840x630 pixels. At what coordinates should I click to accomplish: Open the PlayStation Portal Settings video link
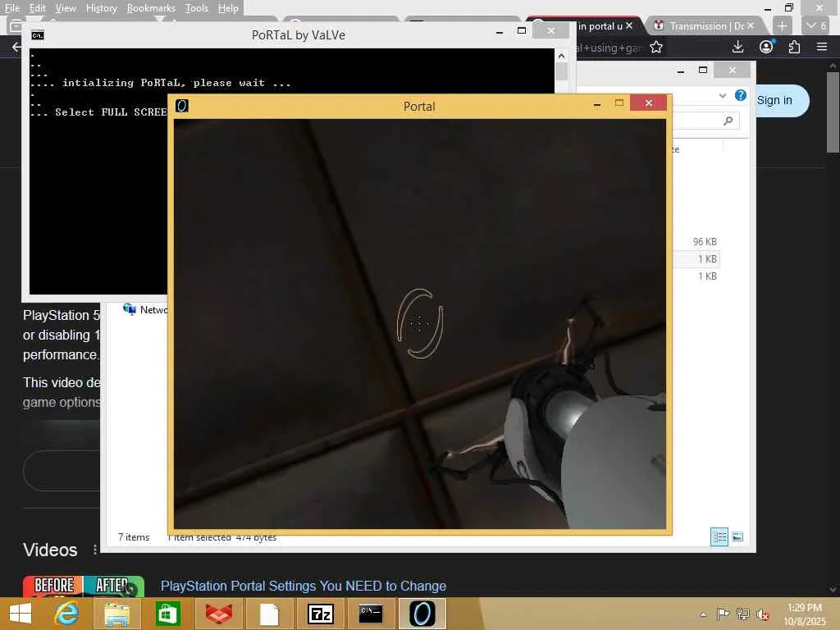coord(304,586)
